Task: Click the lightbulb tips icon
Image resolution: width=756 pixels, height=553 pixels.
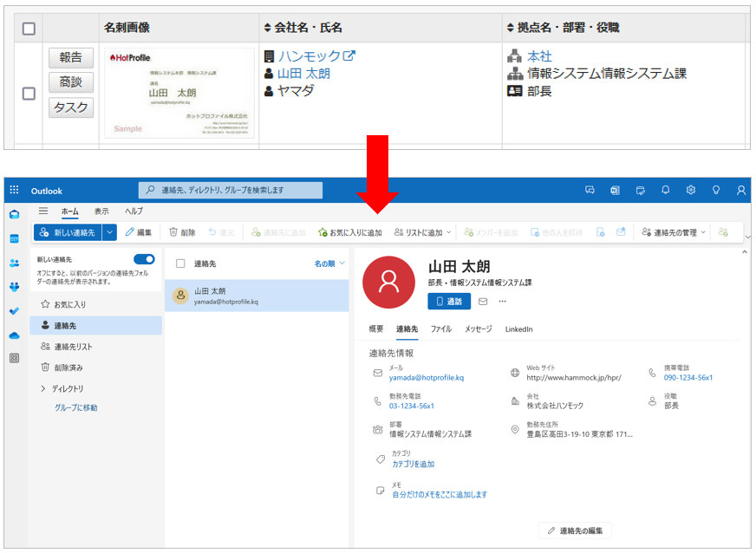Action: pos(716,190)
